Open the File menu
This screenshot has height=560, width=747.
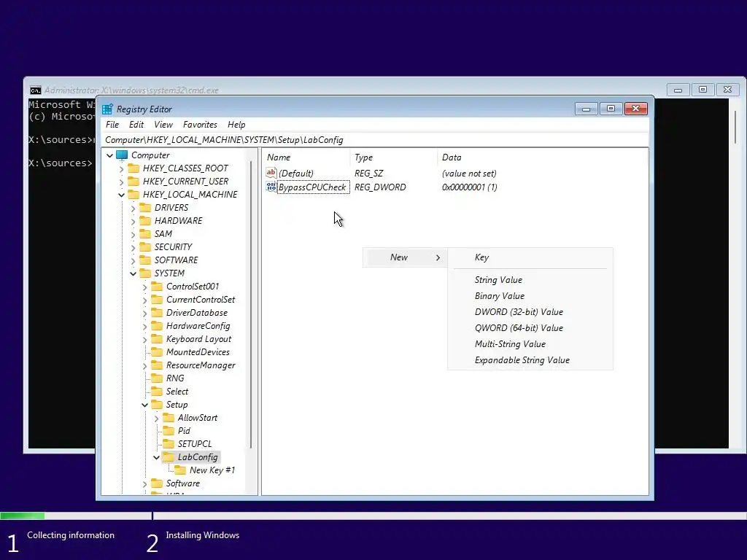112,125
